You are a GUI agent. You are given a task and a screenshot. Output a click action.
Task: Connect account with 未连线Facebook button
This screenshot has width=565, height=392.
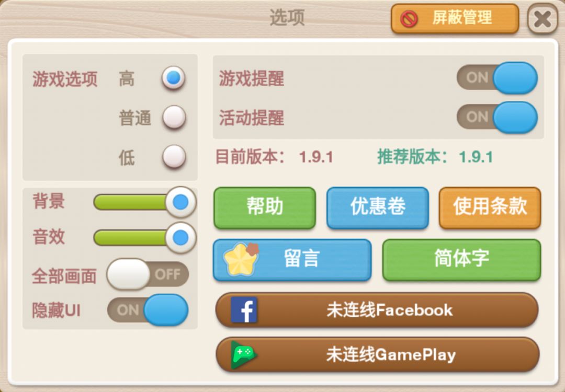[377, 310]
